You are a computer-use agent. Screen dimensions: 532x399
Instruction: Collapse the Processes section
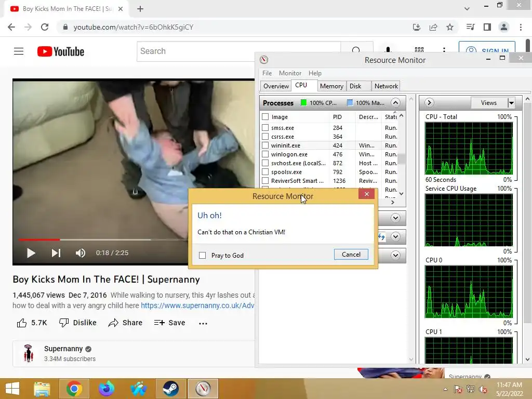[x=395, y=102]
